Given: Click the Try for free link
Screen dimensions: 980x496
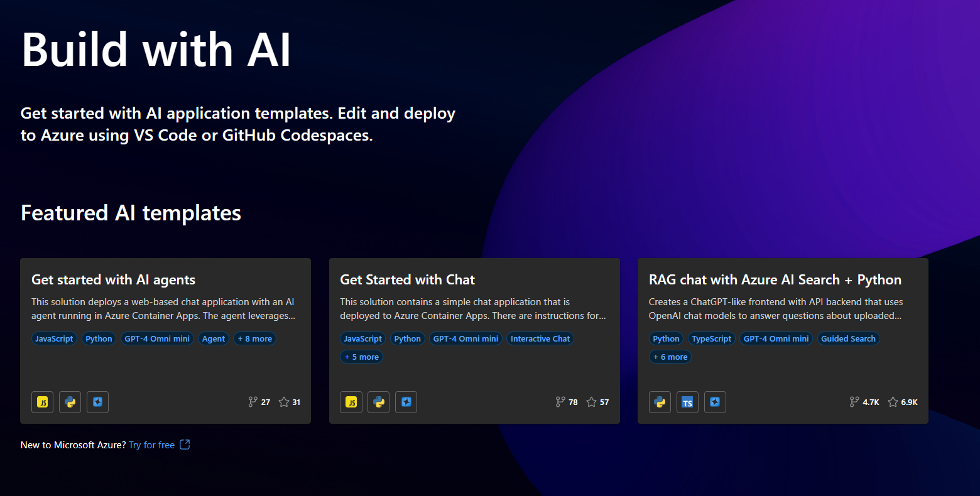Looking at the screenshot, I should [151, 445].
